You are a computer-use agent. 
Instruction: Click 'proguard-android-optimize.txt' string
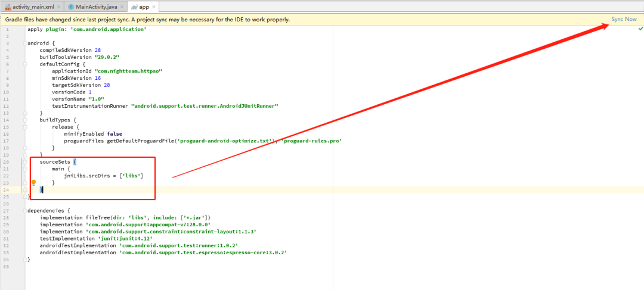pyautogui.click(x=225, y=141)
